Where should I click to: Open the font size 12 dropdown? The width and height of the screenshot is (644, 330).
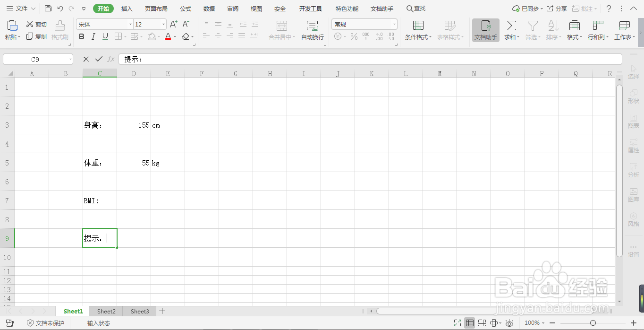click(163, 24)
